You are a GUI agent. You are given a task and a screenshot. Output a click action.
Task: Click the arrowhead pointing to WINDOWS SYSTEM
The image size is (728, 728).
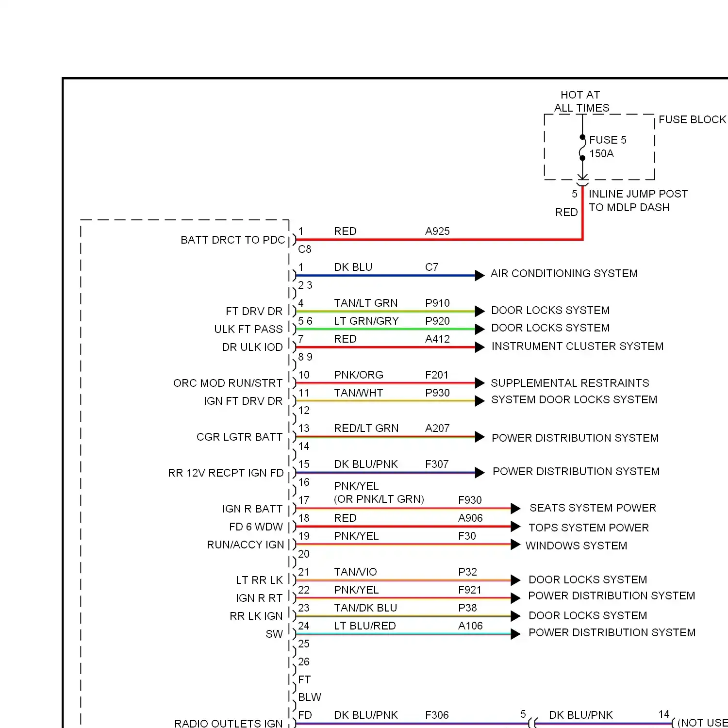[x=515, y=545]
